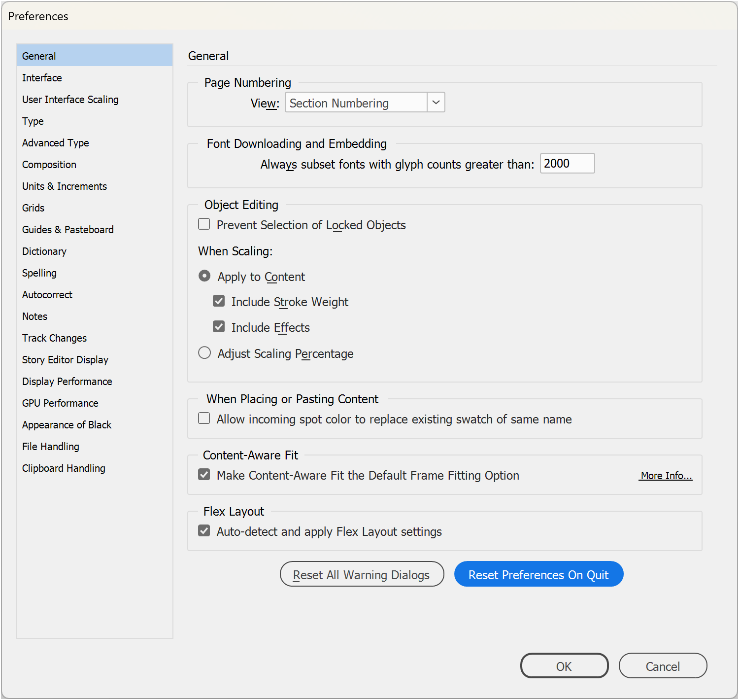Switch to Interface preferences
The height and width of the screenshot is (700, 739).
click(x=42, y=77)
